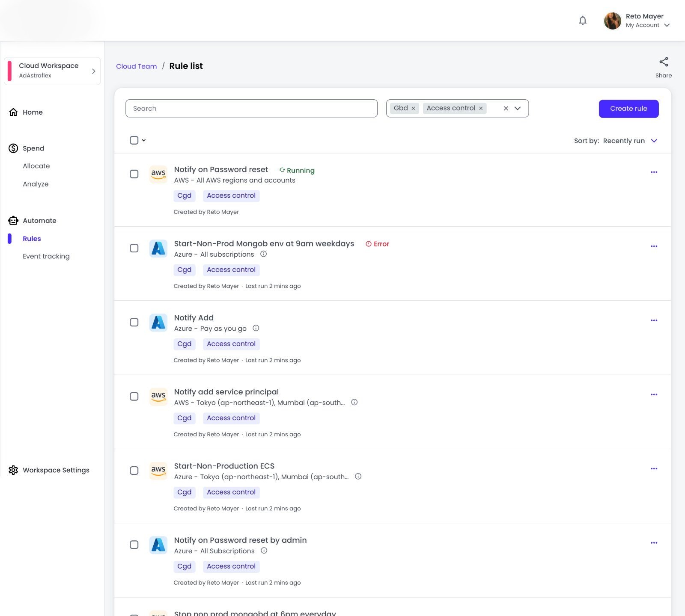Expand the filter tags dropdown arrow

click(x=518, y=109)
